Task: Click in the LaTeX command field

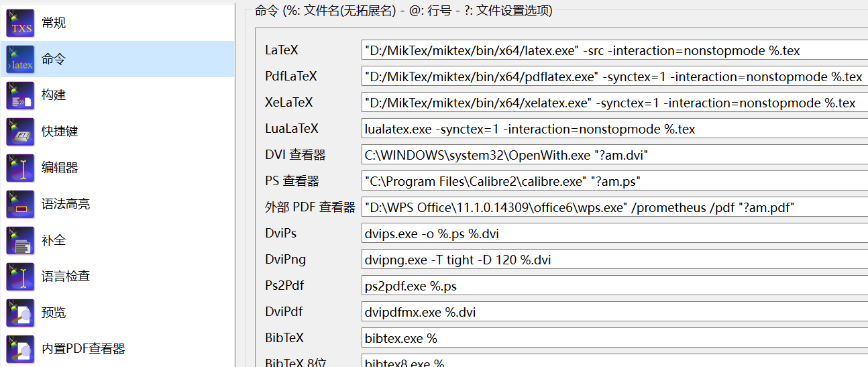Action: pyautogui.click(x=614, y=50)
